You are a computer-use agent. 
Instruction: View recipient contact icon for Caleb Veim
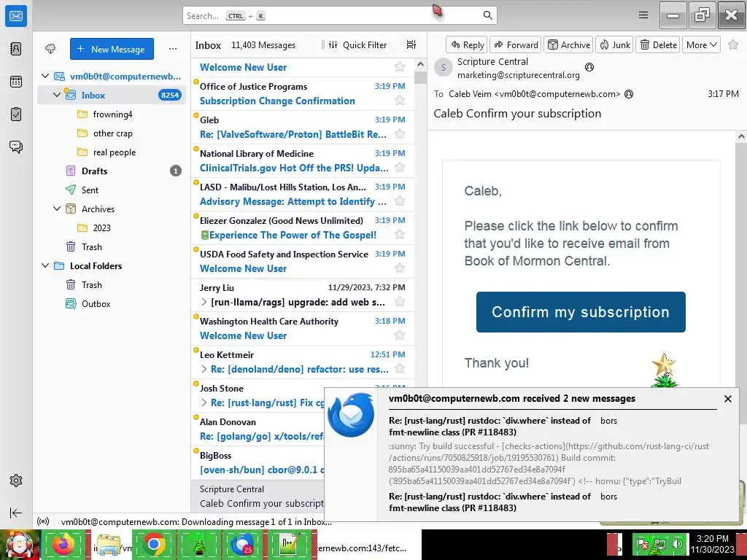[x=629, y=94]
